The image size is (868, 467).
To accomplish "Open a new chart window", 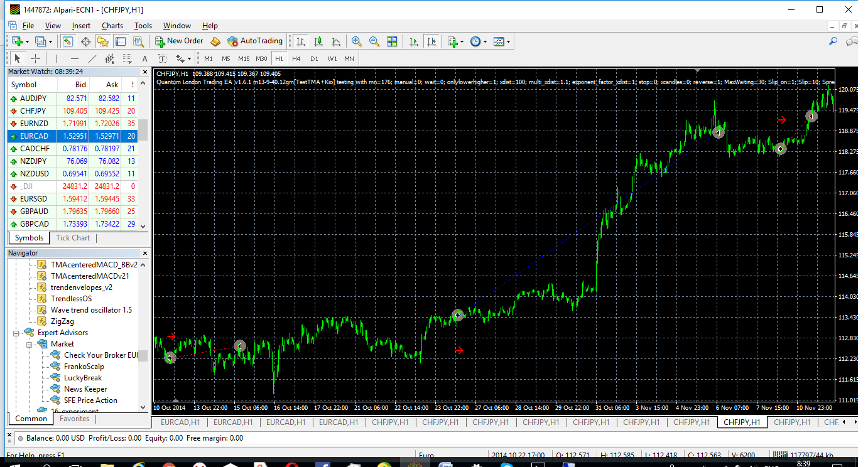I will 17,41.
